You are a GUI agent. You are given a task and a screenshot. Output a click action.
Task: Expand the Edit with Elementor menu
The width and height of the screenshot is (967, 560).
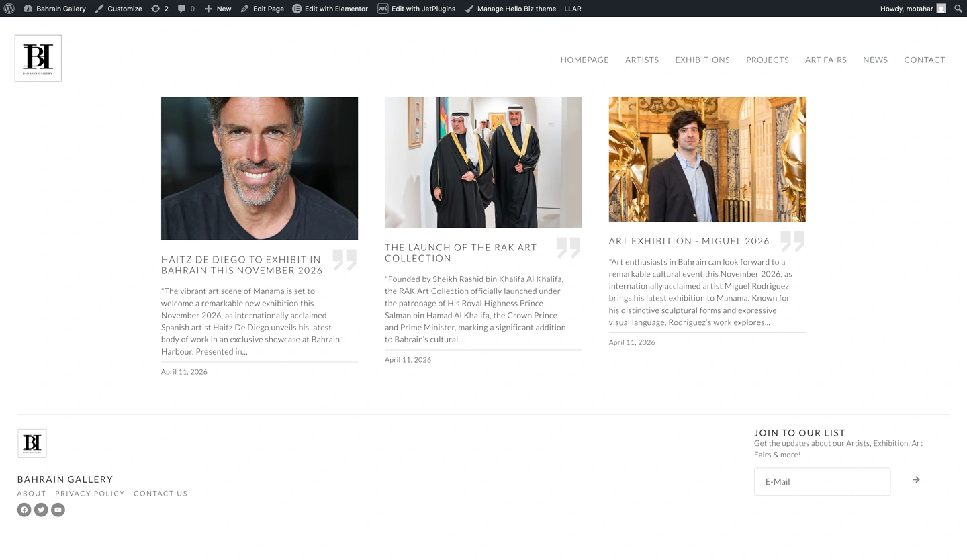coord(330,9)
